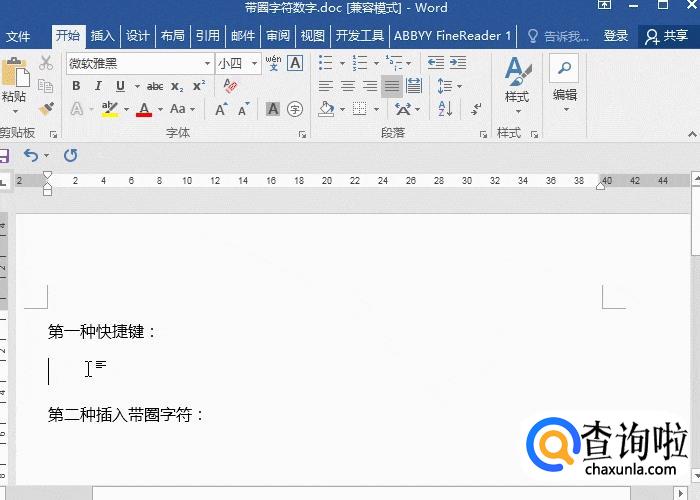Open the phonetic guide (wén) tool
Viewport: 700px width, 500px height.
273,63
